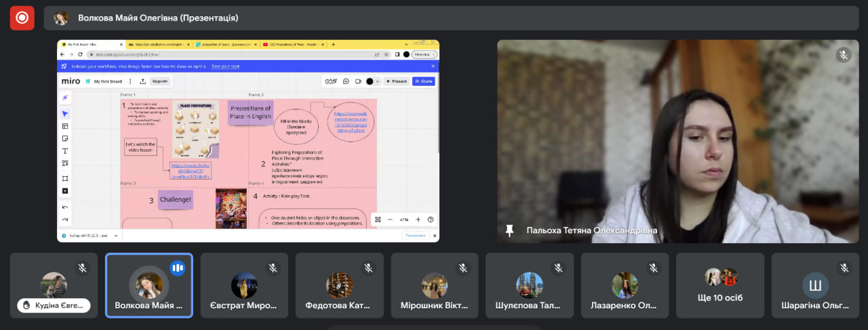Open the tab search dropdown arrow
This screenshot has height=330, width=868.
tap(406, 45)
